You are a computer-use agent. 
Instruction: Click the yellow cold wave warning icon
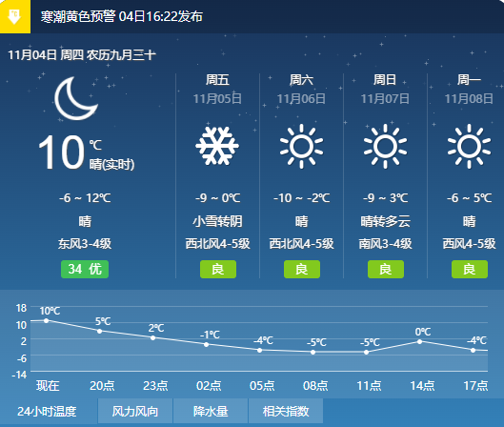(15, 16)
